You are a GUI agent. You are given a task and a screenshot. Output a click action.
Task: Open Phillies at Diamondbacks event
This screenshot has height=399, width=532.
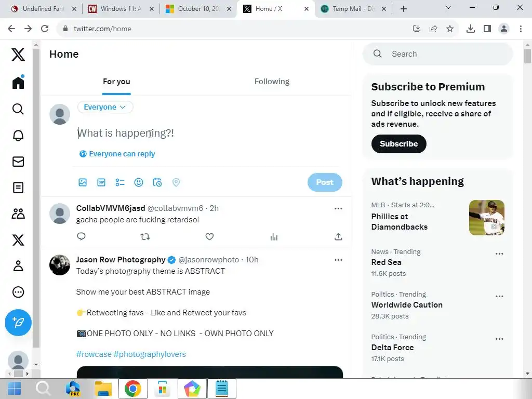(x=400, y=221)
